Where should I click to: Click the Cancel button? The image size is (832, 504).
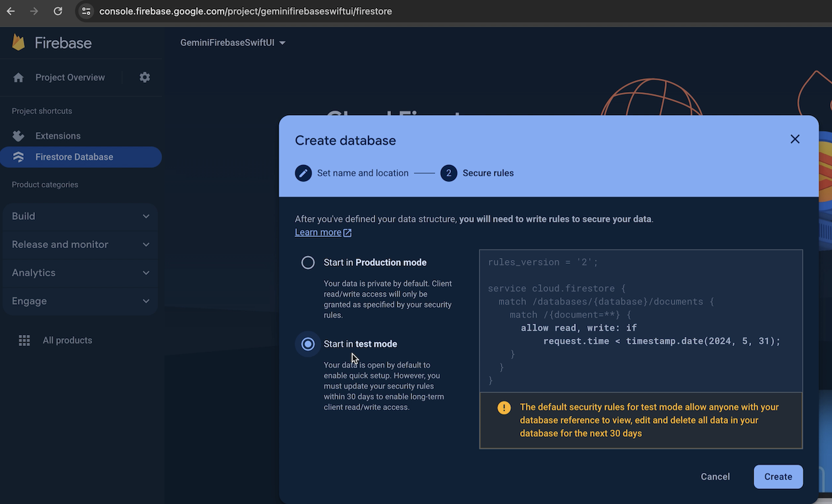715,477
